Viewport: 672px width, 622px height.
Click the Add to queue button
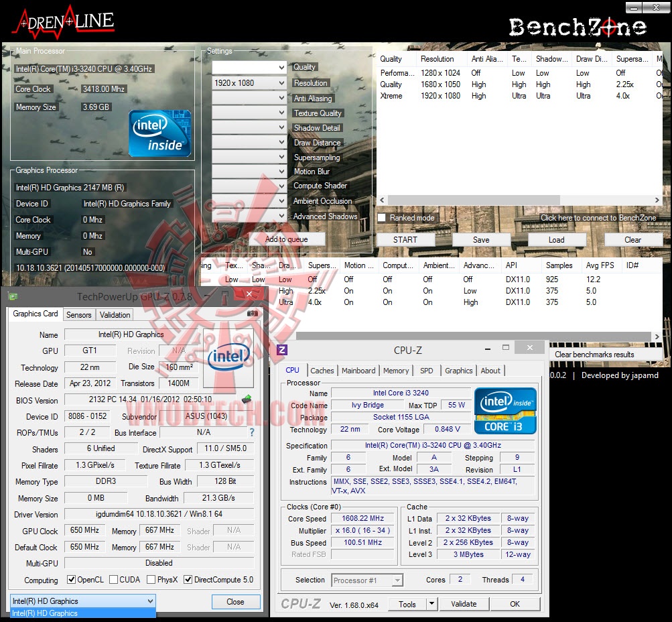[287, 239]
